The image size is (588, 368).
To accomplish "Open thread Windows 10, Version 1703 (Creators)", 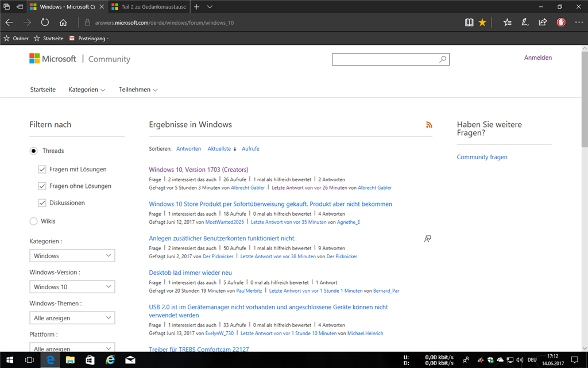I will coord(198,170).
